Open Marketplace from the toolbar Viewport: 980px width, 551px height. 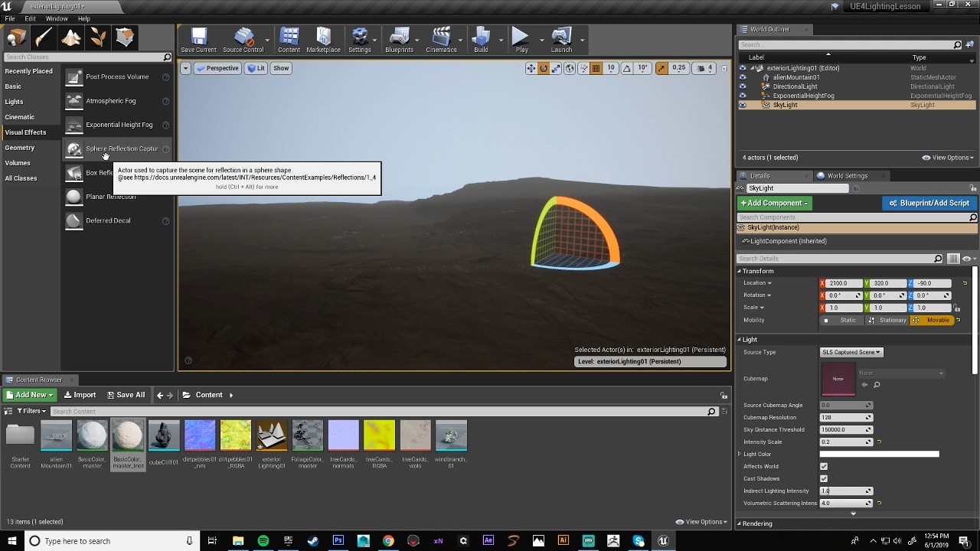pos(323,41)
